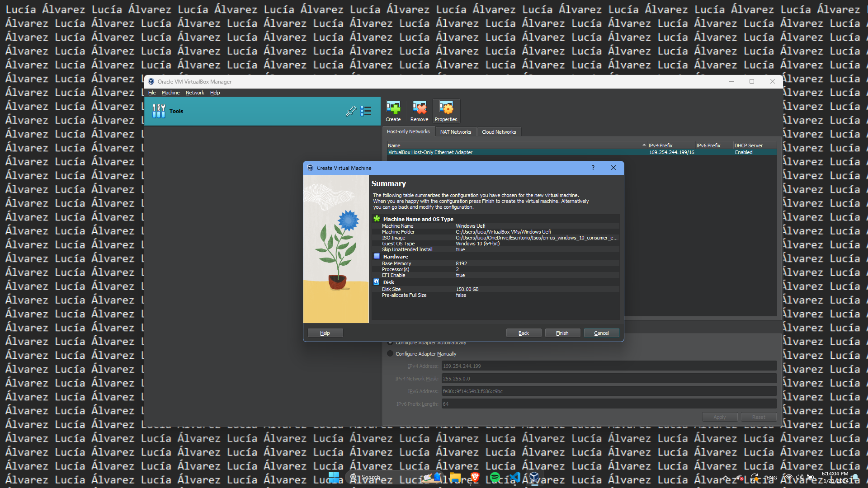
Task: Go Back in the wizard
Action: (524, 333)
